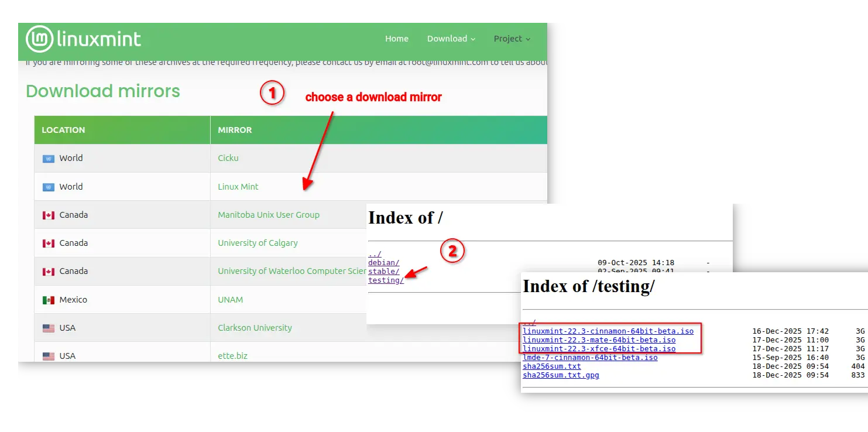The height and width of the screenshot is (432, 868).
Task: Select the UNAM mirror link
Action: pos(230,300)
